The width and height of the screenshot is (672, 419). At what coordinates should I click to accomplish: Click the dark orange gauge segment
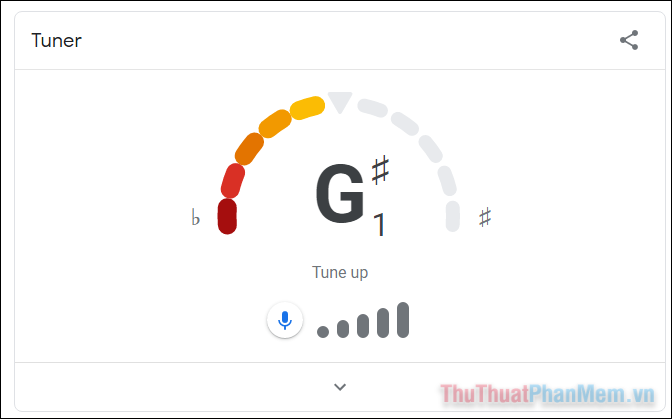249,148
